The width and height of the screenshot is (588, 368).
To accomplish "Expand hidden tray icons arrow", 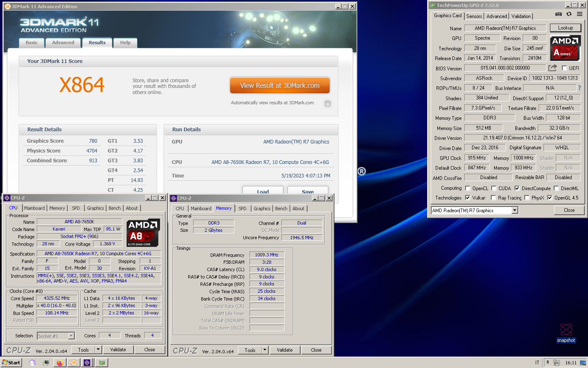I will click(x=548, y=362).
